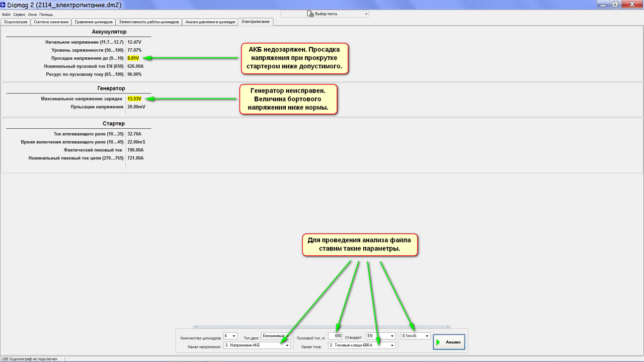Open the Помощь menu
Image resolution: width=644 pixels, height=362 pixels.
tap(46, 15)
